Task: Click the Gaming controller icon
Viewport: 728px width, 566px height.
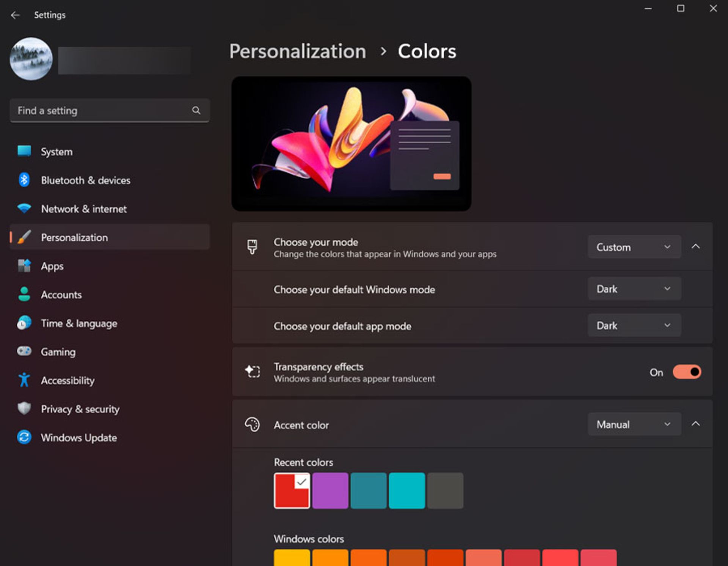Action: coord(24,351)
